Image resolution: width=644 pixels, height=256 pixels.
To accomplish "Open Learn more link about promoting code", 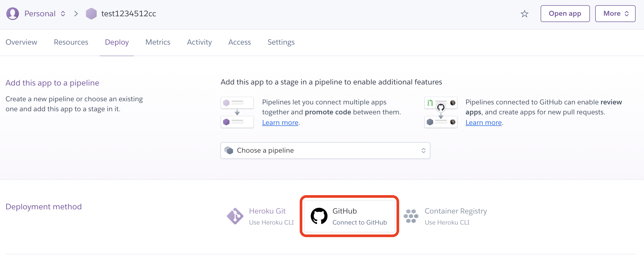I will [280, 122].
